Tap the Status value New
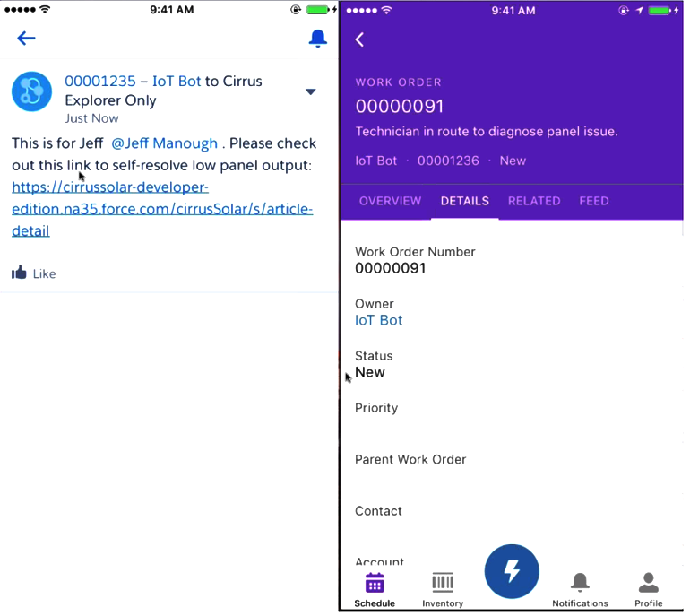Screen dimensions: 690x616 coord(369,372)
